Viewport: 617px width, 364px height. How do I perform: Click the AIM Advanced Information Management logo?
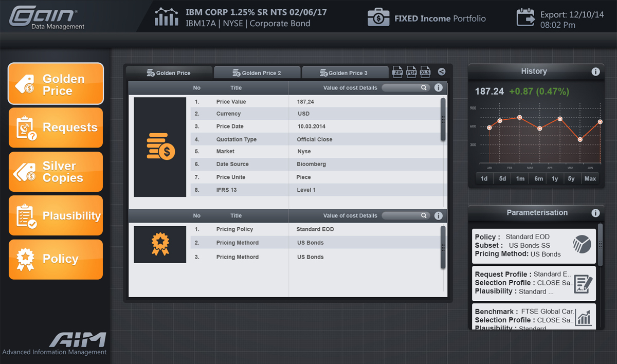click(55, 343)
